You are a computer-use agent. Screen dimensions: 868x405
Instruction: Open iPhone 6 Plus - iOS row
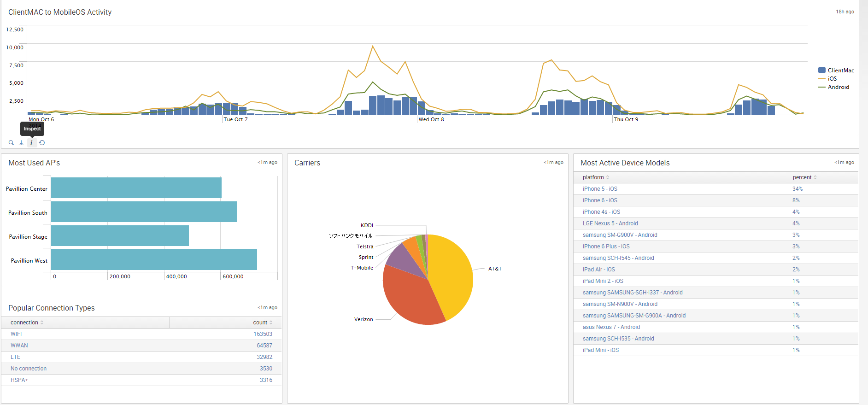tap(716, 247)
